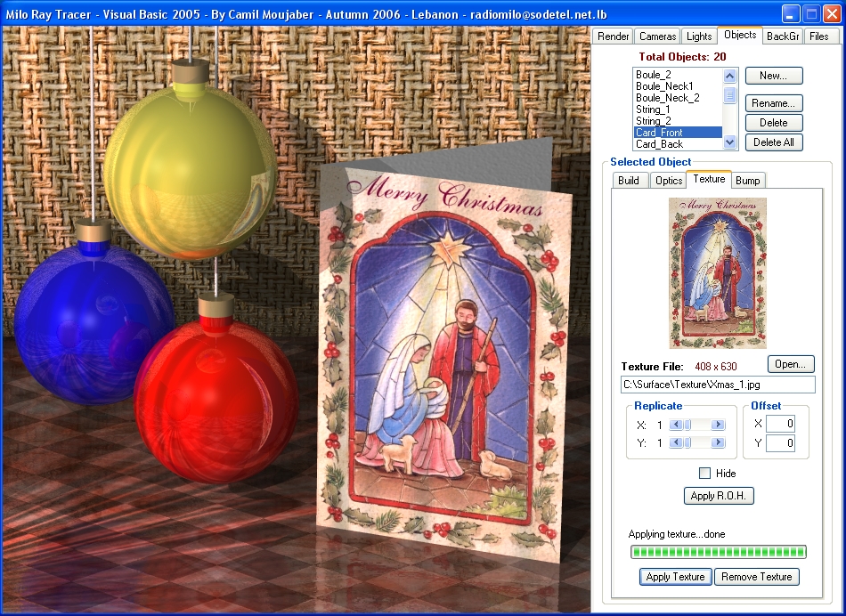846x616 pixels.
Task: Select the Texture sub-tab
Action: click(x=709, y=179)
